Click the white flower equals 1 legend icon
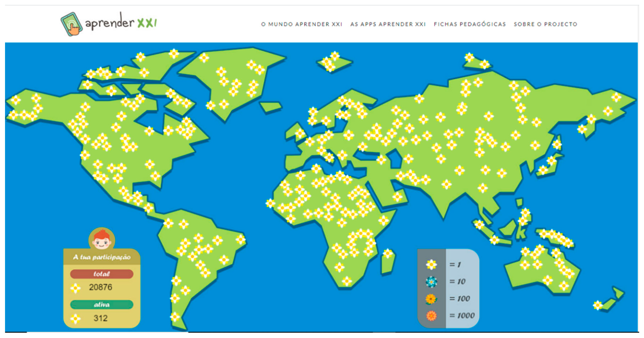The width and height of the screenshot is (644, 338). pos(431,265)
